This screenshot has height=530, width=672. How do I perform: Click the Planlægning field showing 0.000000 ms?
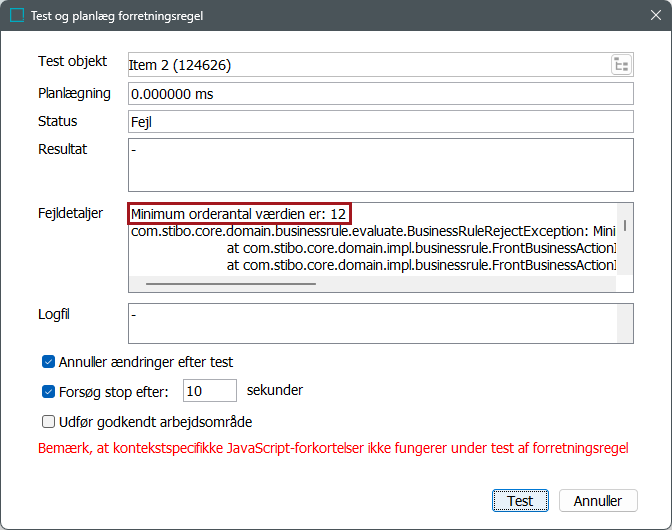tap(380, 94)
